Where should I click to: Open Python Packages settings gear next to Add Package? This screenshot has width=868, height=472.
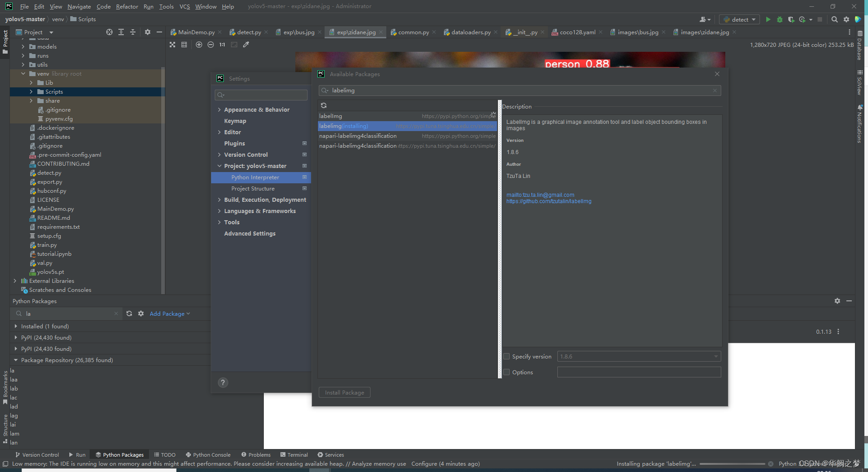coord(141,313)
